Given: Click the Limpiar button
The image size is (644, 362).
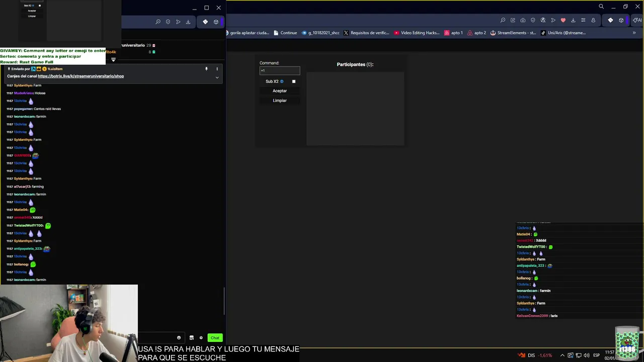Looking at the screenshot, I should point(280,101).
